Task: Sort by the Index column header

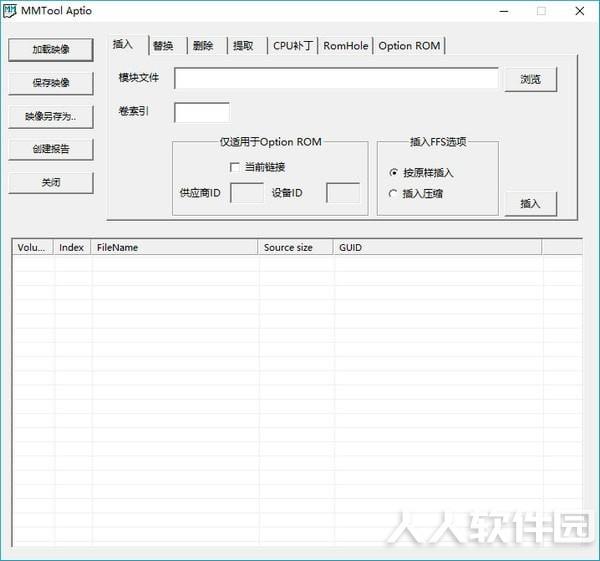Action: point(72,247)
